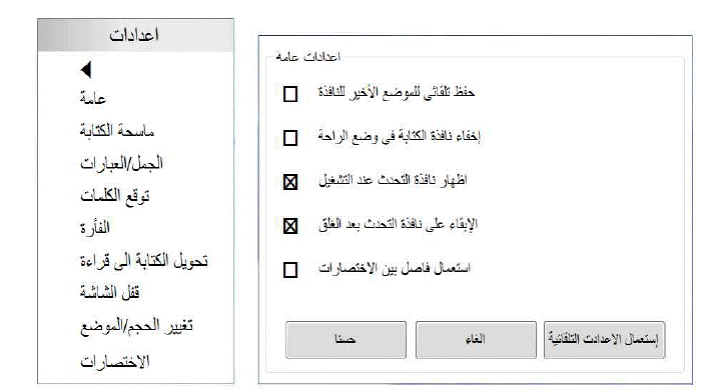
Task: Select ماسحة الكتابة menu entry
Action: pyautogui.click(x=117, y=131)
